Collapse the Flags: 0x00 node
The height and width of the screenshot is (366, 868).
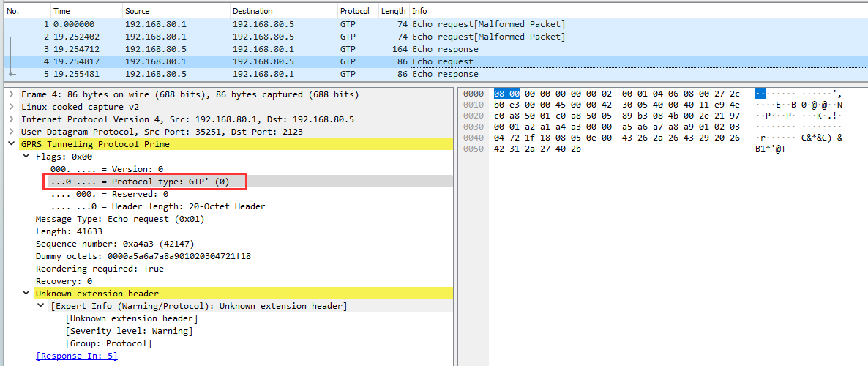pos(26,157)
